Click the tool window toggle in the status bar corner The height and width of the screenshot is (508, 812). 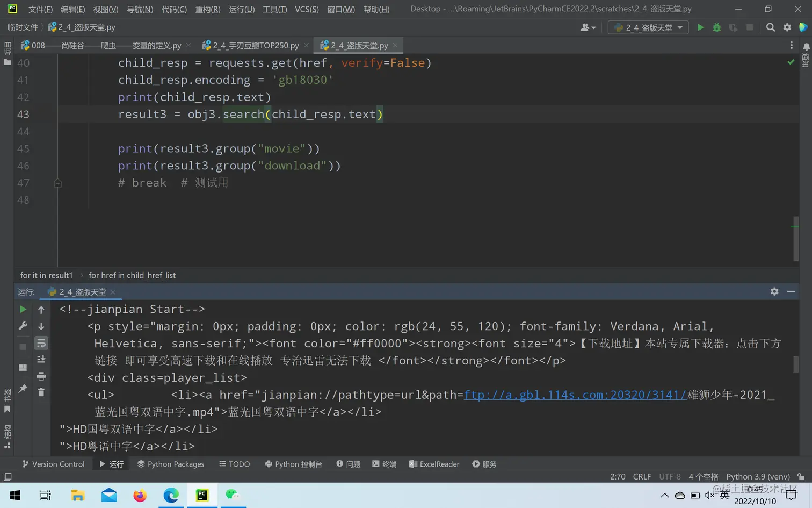pyautogui.click(x=8, y=477)
